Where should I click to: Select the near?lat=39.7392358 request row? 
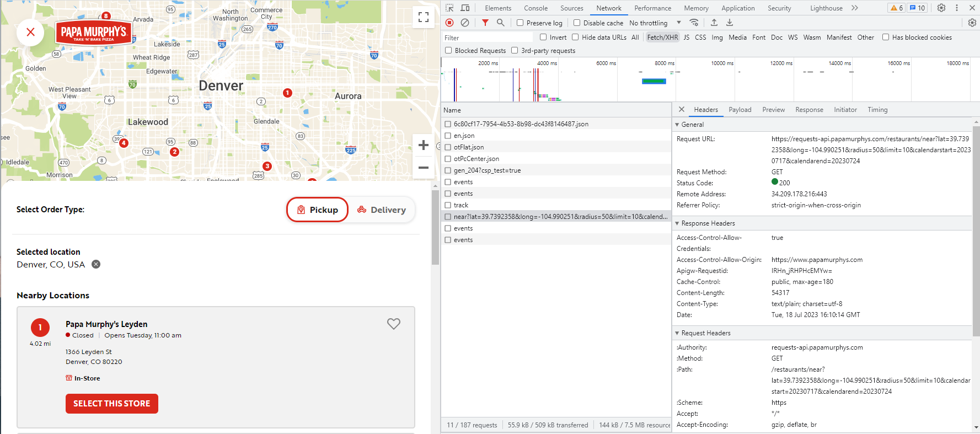tap(556, 217)
